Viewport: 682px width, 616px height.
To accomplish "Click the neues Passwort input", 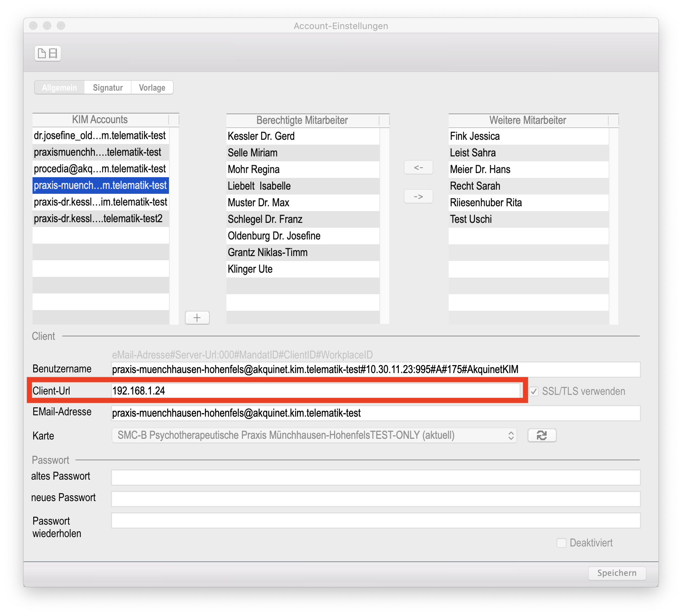I will click(375, 499).
